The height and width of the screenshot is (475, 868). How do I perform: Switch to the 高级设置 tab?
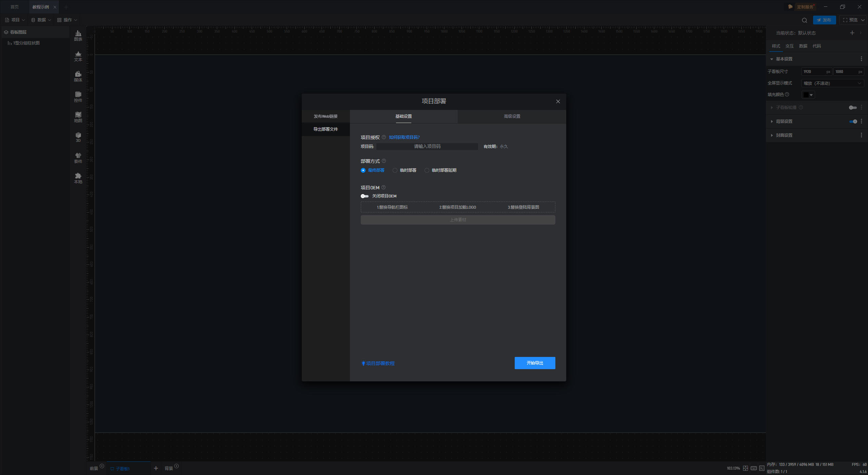tap(512, 116)
